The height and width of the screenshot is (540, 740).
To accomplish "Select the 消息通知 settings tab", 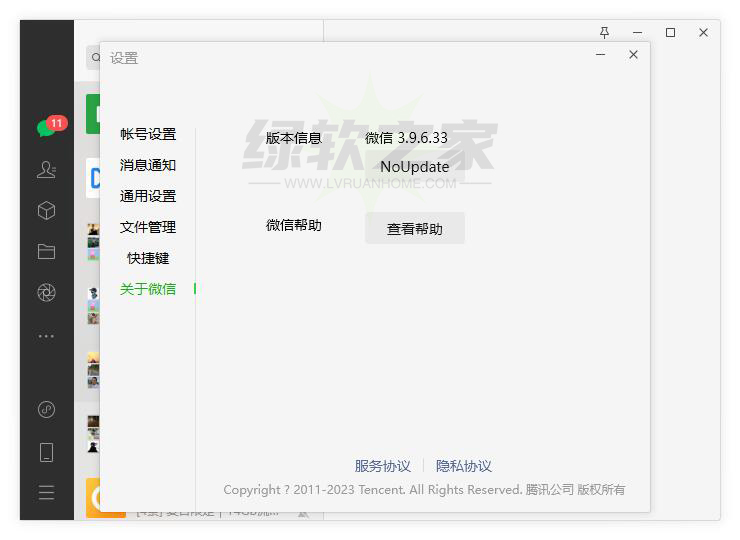I will [x=148, y=165].
